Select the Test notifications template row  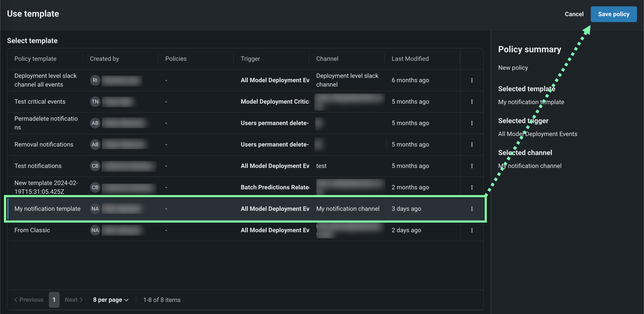tap(38, 166)
